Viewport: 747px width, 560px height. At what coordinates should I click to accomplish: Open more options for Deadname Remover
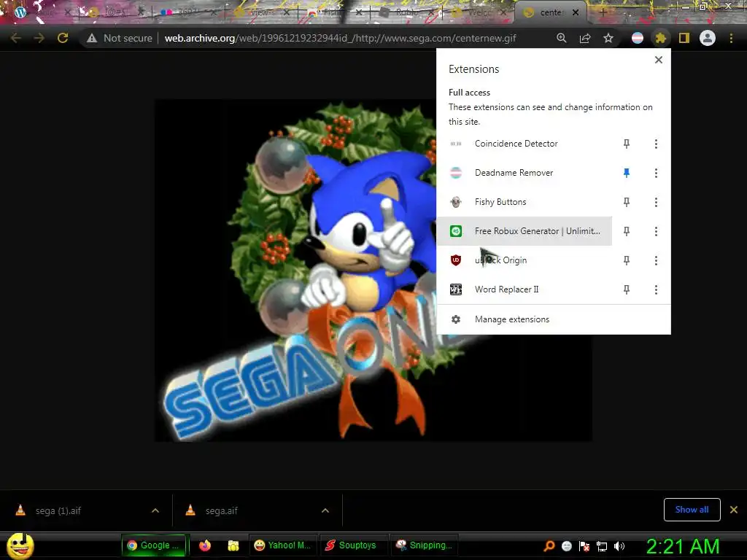click(656, 173)
